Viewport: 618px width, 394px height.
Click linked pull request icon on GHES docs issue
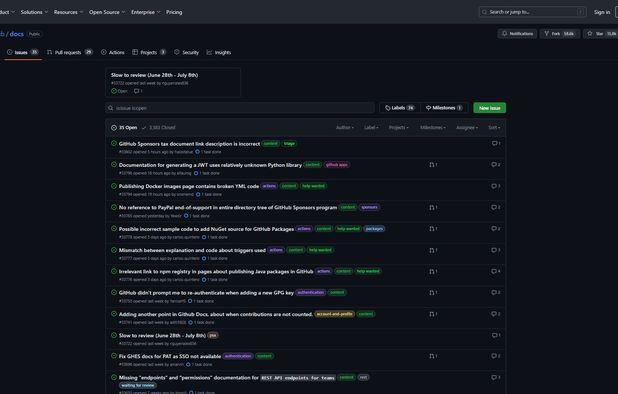[433, 356]
